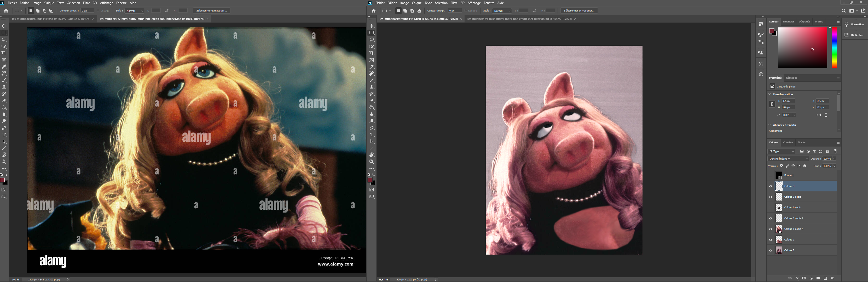Click right window Sélectionner et masquer button
The height and width of the screenshot is (282, 868).
pos(579,10)
